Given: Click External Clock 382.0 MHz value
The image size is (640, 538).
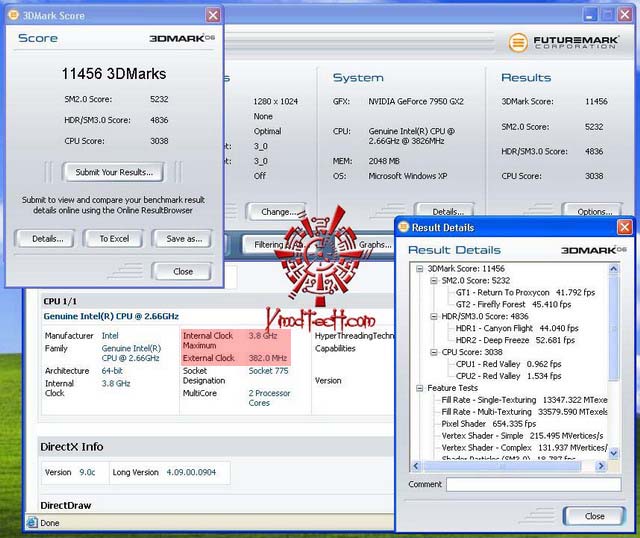Looking at the screenshot, I should tap(267, 358).
